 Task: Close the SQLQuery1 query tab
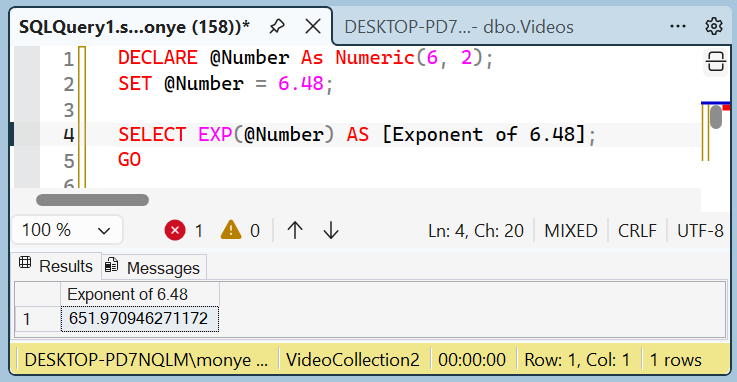313,26
